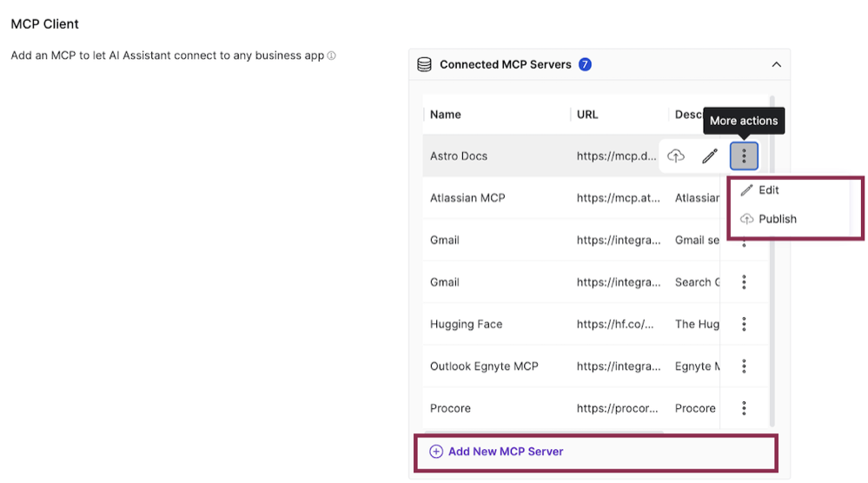Click the Hugging Face URL cell
This screenshot has width=868, height=483.
(x=614, y=324)
